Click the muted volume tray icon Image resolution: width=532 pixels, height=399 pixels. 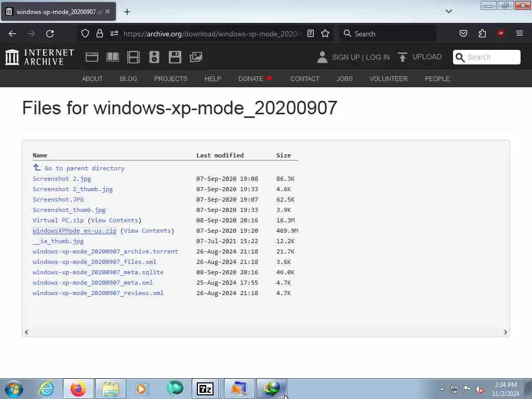pos(480,390)
